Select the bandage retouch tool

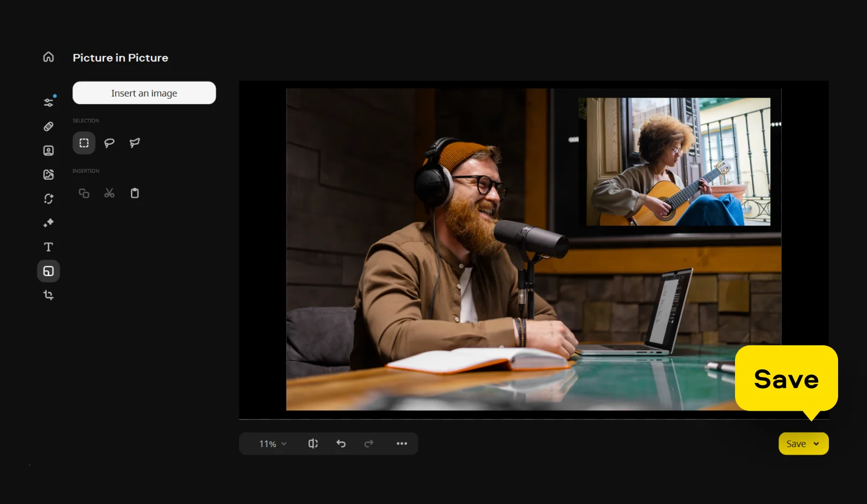click(x=48, y=127)
